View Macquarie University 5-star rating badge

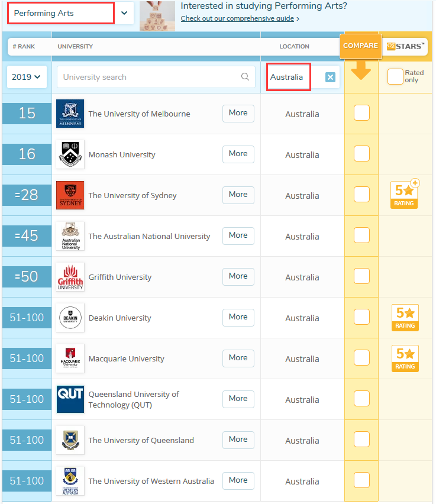[x=405, y=358]
